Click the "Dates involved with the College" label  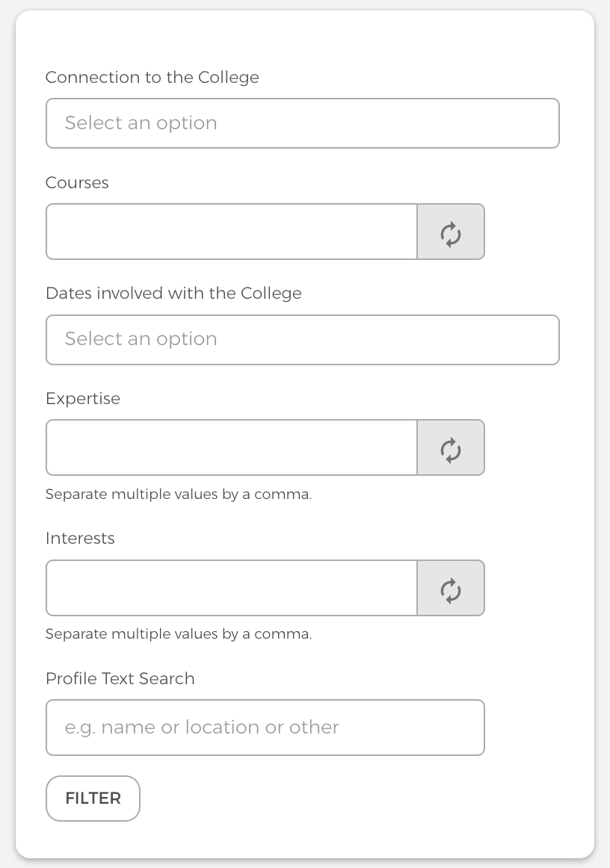click(x=173, y=294)
